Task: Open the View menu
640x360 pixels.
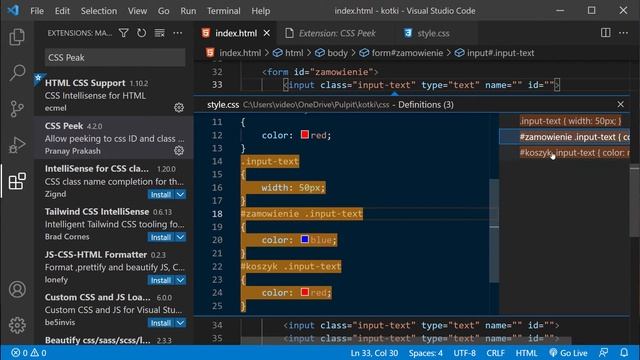Action: click(137, 11)
